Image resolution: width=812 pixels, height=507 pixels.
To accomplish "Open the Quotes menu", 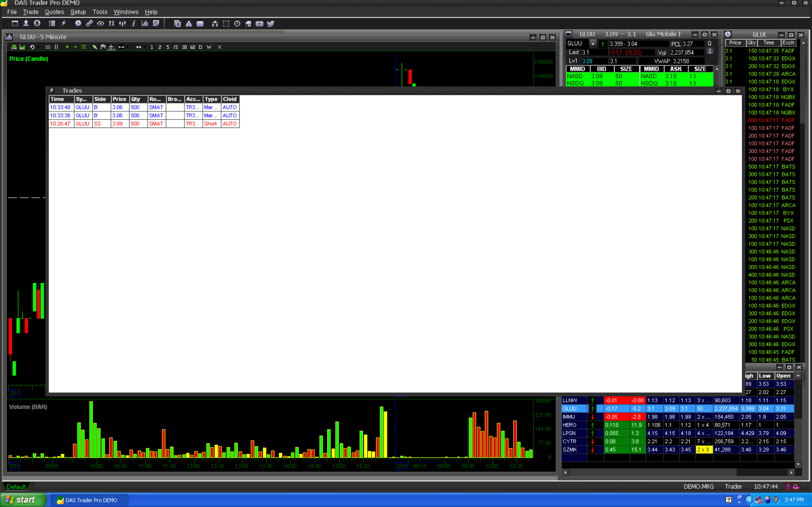I will (x=54, y=12).
